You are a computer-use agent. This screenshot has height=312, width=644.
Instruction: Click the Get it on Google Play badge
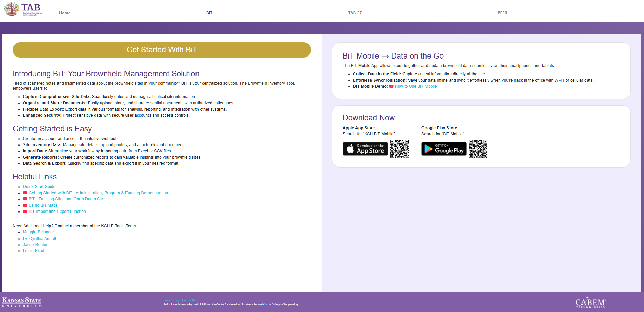coord(443,149)
